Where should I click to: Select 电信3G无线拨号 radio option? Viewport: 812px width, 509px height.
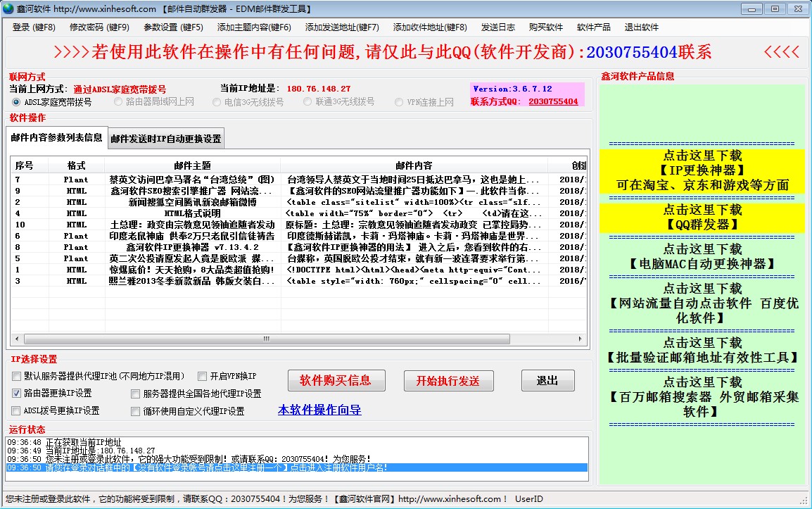(x=248, y=102)
